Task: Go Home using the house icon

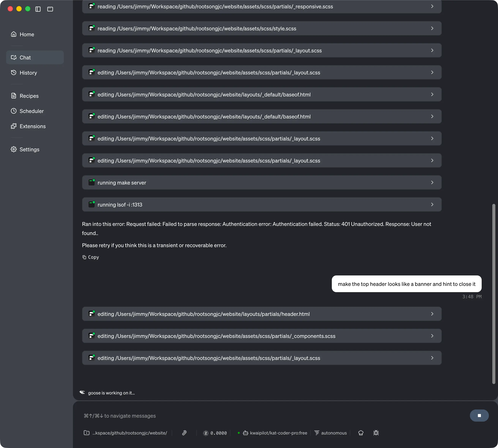Action: pyautogui.click(x=14, y=34)
